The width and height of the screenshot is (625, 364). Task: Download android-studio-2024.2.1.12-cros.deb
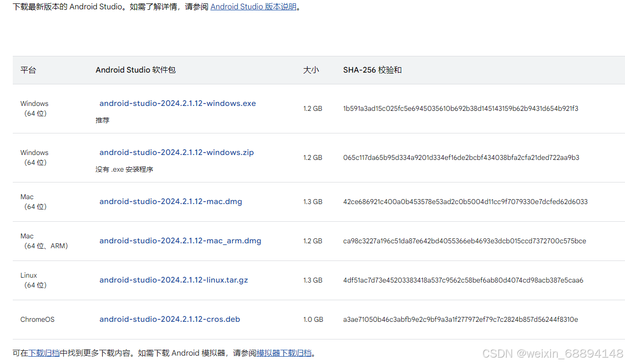click(170, 319)
